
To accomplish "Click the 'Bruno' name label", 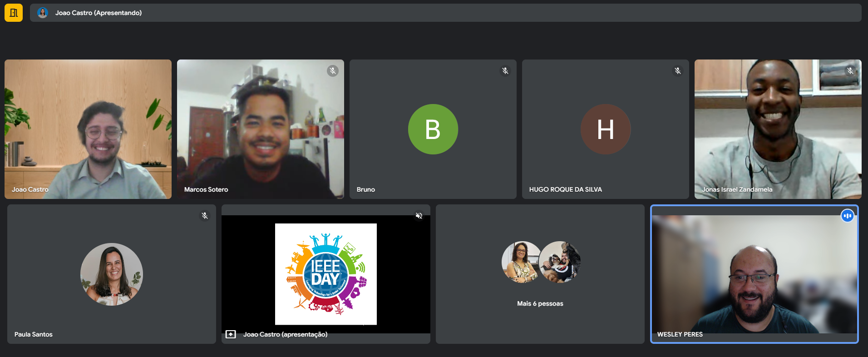I will (366, 189).
